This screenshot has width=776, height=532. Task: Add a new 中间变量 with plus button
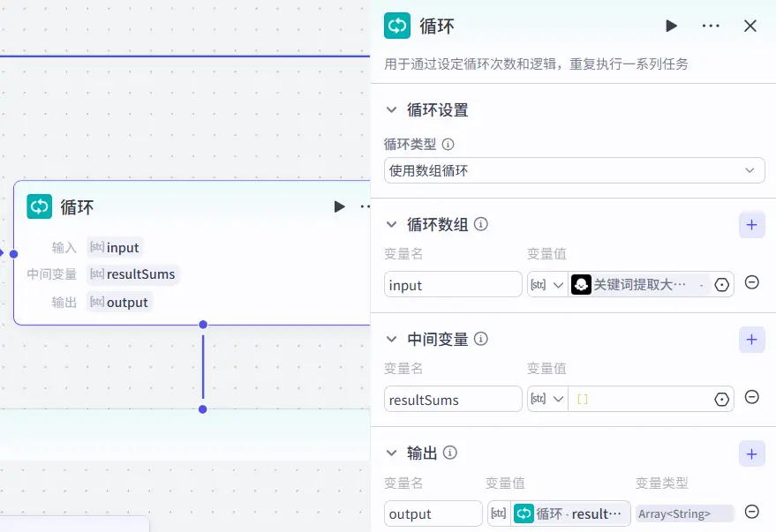point(751,340)
